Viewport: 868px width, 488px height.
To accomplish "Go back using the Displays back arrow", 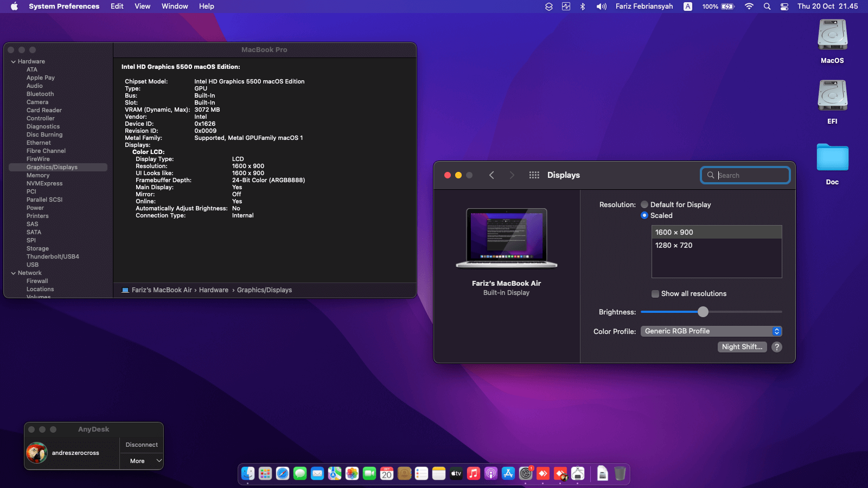I will (x=492, y=175).
